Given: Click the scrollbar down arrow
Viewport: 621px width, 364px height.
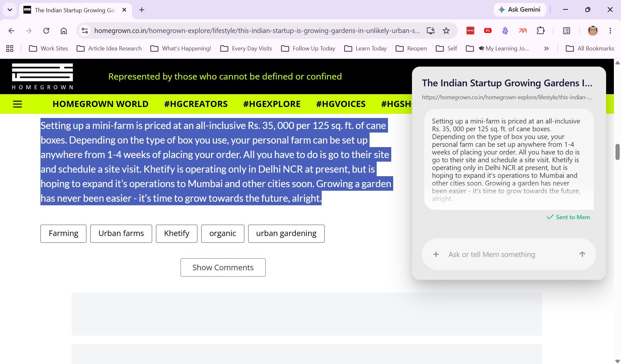Looking at the screenshot, I should point(617,361).
